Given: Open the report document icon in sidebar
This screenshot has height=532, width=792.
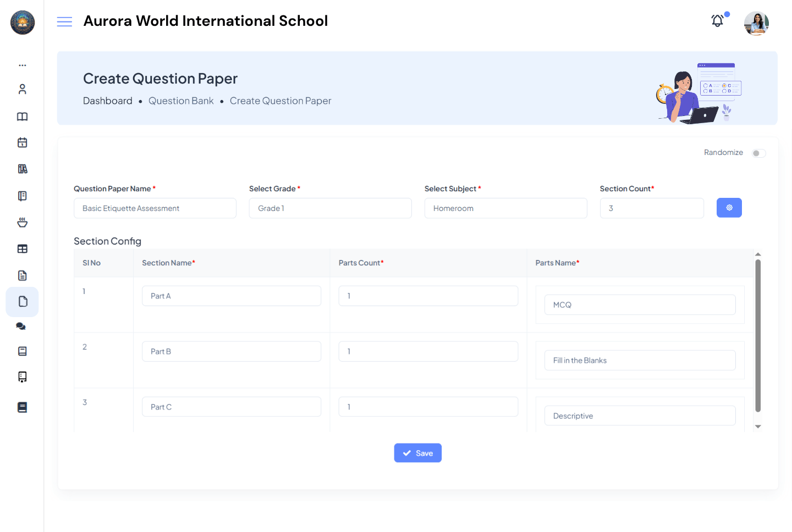Looking at the screenshot, I should pos(22,275).
